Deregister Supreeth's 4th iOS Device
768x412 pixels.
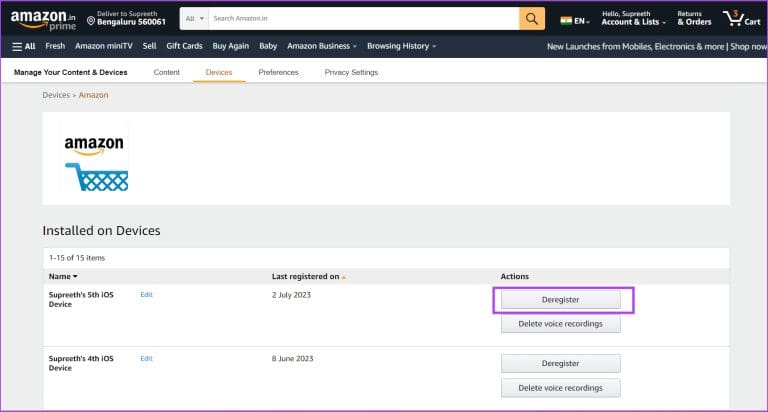[x=560, y=364]
